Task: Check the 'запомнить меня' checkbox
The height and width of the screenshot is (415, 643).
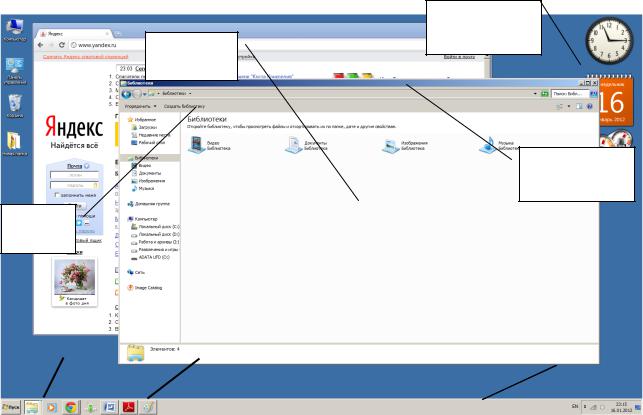Action: point(57,195)
